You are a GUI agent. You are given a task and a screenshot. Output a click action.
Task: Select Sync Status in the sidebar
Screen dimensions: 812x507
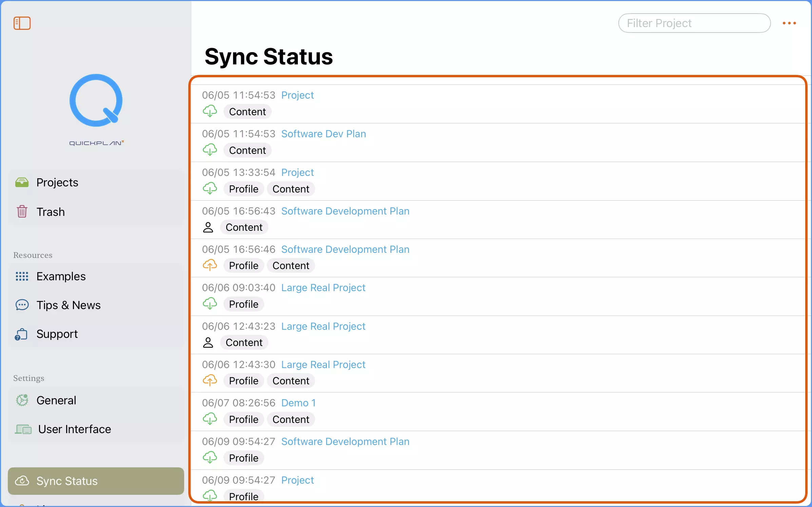(x=67, y=481)
